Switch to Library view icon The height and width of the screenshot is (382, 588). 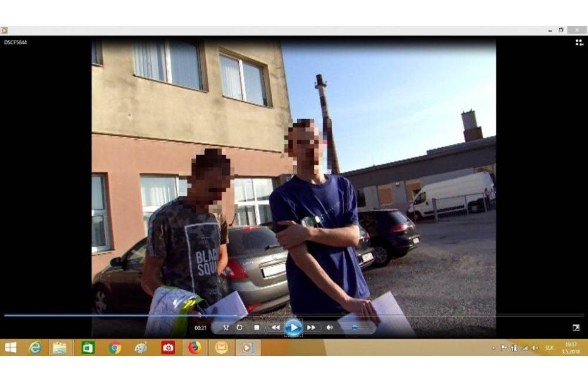pyautogui.click(x=579, y=42)
